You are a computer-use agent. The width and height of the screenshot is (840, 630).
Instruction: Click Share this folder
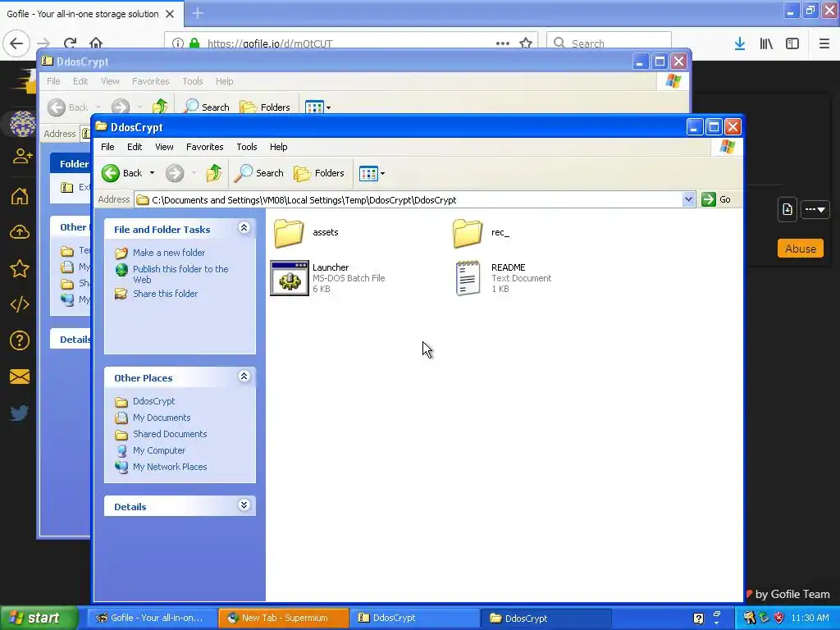165,294
